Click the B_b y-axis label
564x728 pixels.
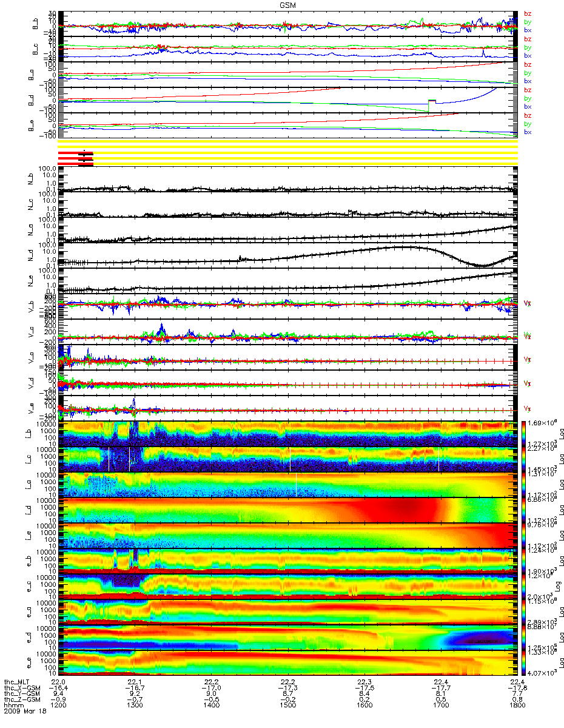[36, 24]
